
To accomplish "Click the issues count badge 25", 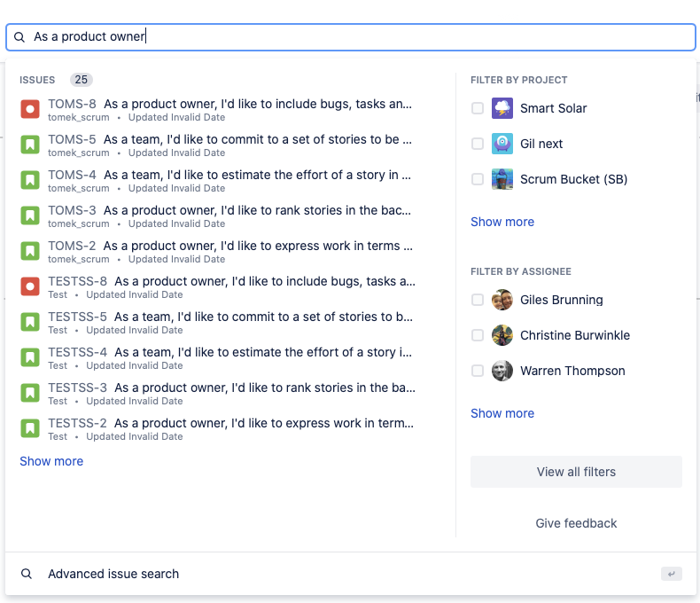I will point(82,80).
